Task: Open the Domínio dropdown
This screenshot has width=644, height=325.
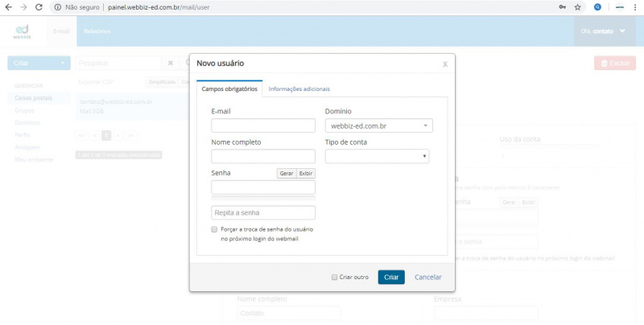Action: tap(378, 126)
